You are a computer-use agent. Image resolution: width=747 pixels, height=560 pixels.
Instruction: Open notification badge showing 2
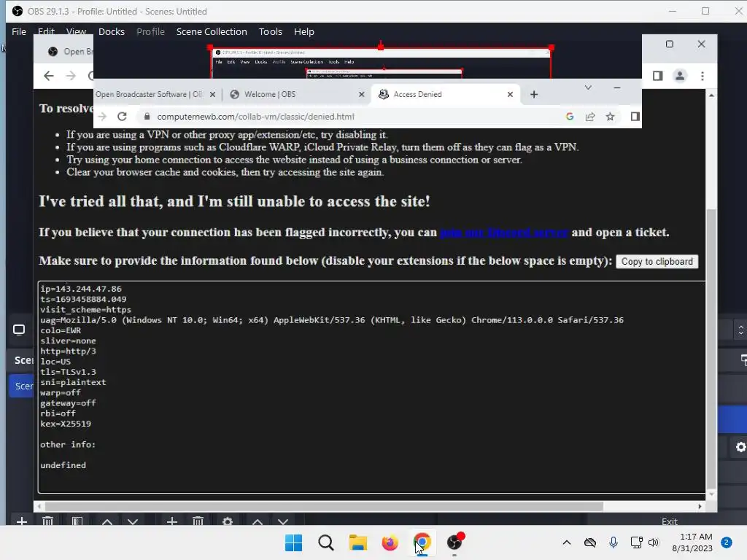[x=727, y=542]
